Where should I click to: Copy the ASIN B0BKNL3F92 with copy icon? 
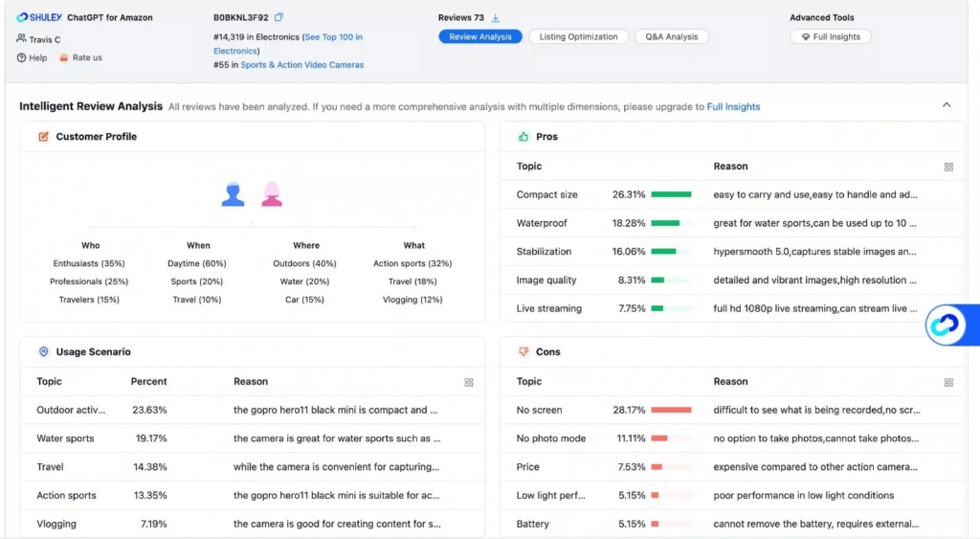click(278, 17)
